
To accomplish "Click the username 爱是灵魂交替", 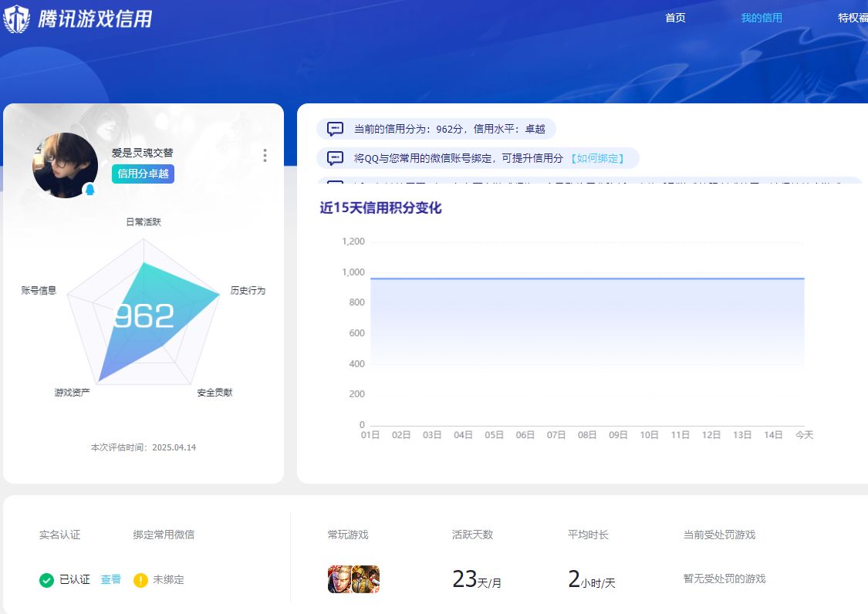I will coord(142,153).
